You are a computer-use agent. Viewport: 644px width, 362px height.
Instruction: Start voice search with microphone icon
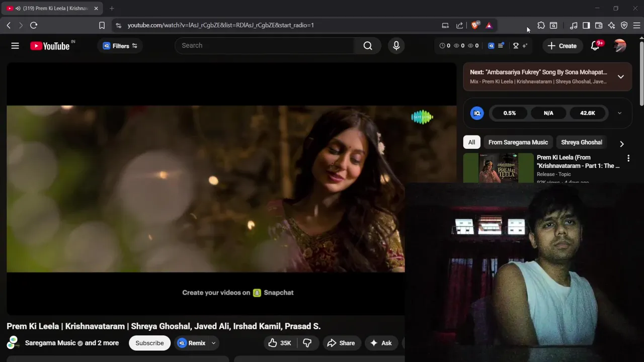click(396, 46)
